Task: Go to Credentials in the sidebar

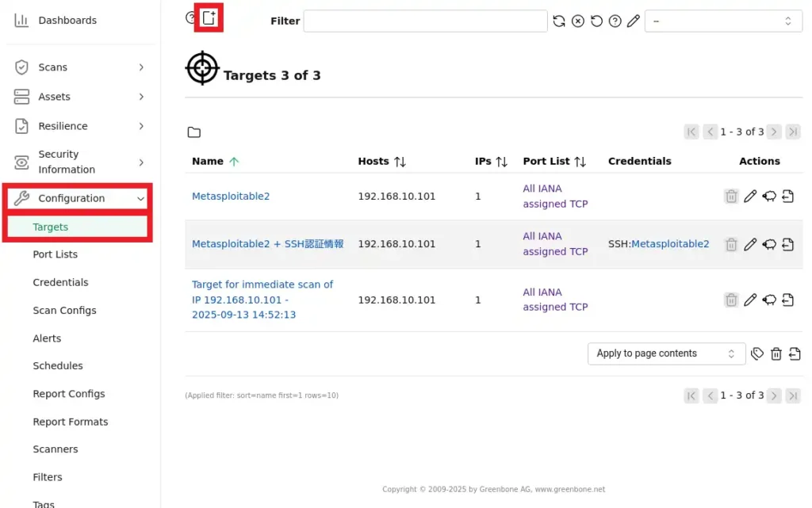Action: coord(60,282)
